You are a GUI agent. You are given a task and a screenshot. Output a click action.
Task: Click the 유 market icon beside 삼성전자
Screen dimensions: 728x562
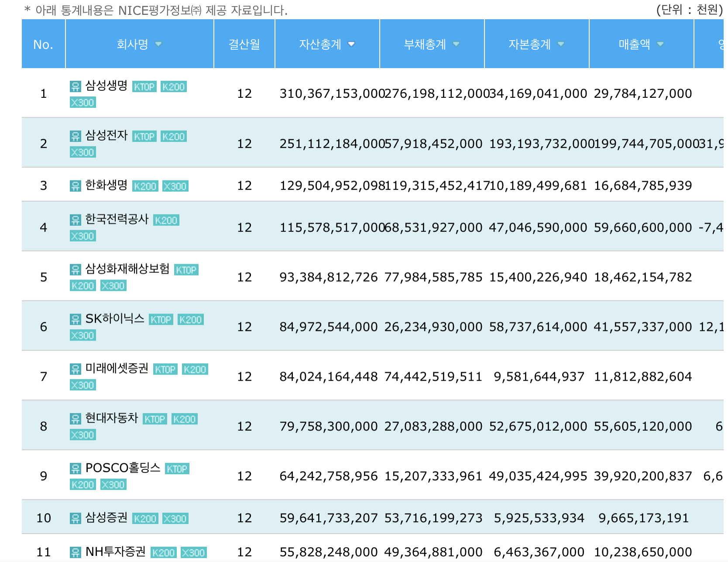tap(76, 136)
